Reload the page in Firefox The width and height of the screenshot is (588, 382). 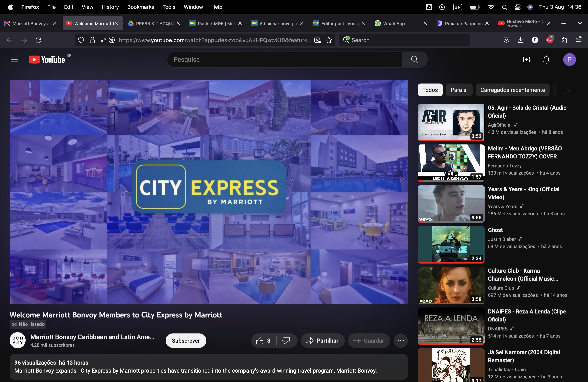click(38, 40)
